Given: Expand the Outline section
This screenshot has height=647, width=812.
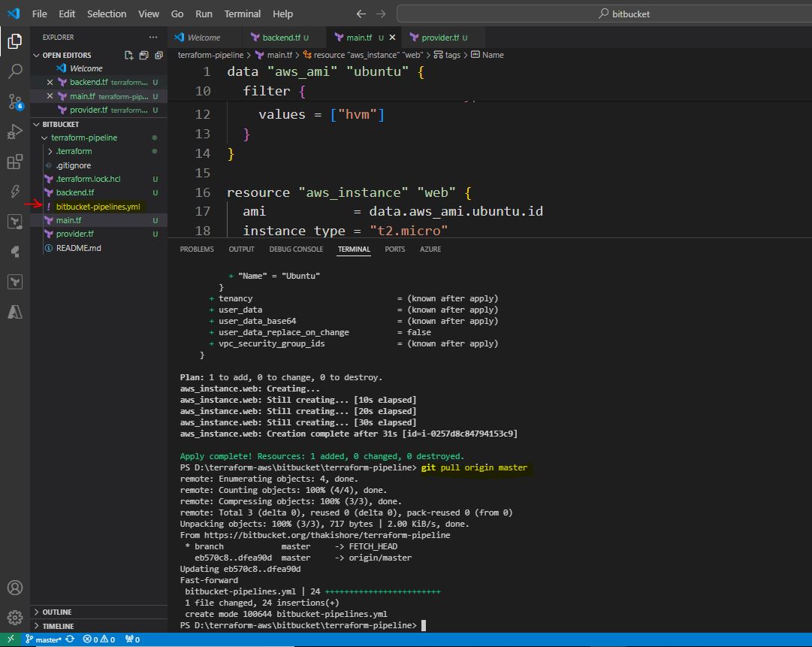Looking at the screenshot, I should point(56,612).
